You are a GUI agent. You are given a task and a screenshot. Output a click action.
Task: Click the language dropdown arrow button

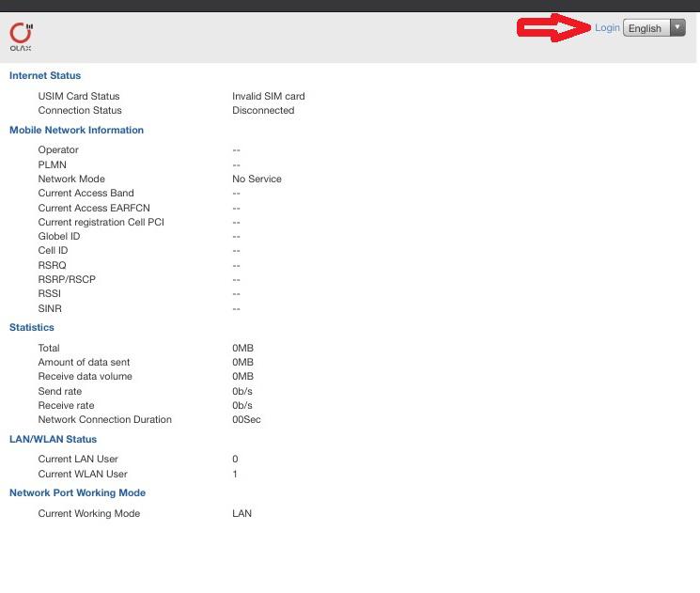tap(677, 27)
